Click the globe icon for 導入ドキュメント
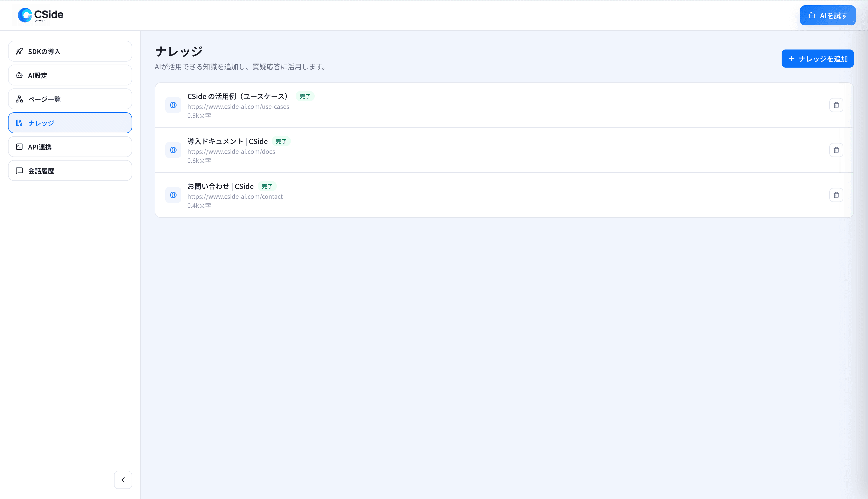Screen dimensions: 868x499 (x=173, y=150)
